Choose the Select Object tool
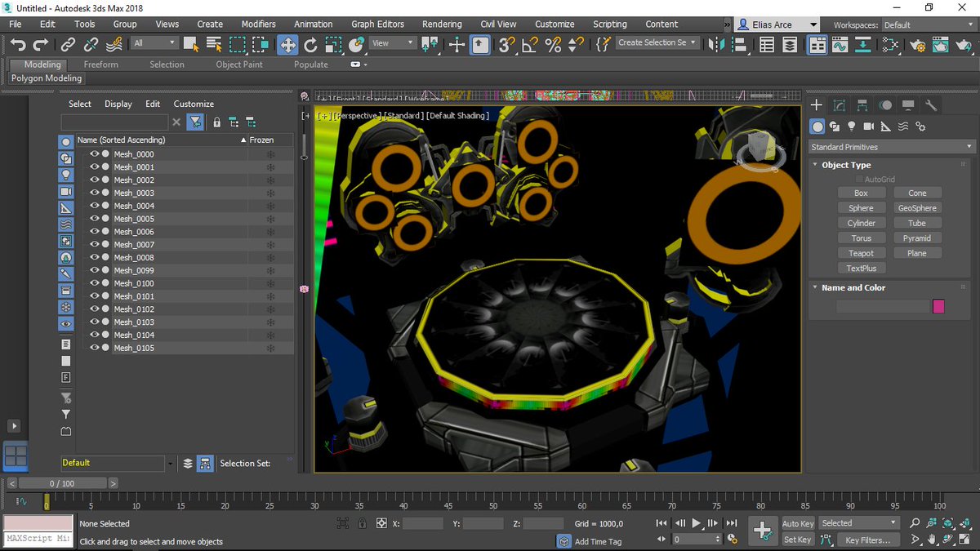 (191, 44)
